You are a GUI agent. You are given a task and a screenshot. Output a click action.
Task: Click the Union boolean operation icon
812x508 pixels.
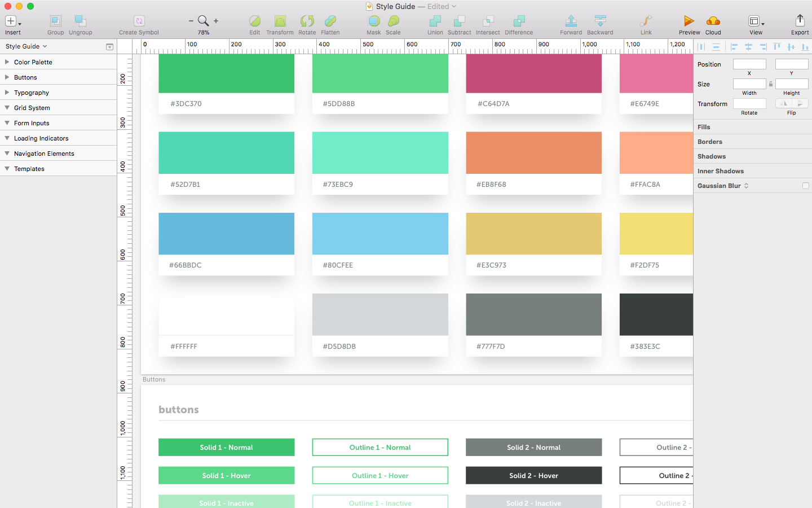(435, 21)
